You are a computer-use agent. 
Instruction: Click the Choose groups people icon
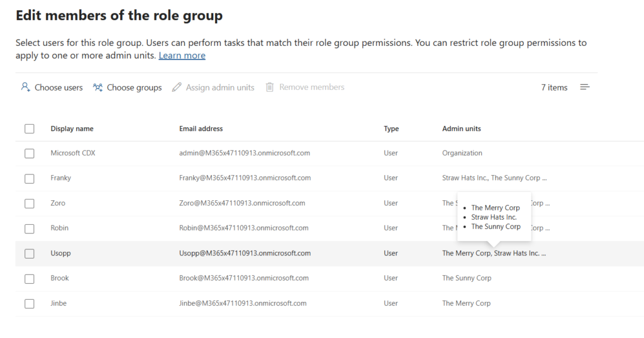97,87
